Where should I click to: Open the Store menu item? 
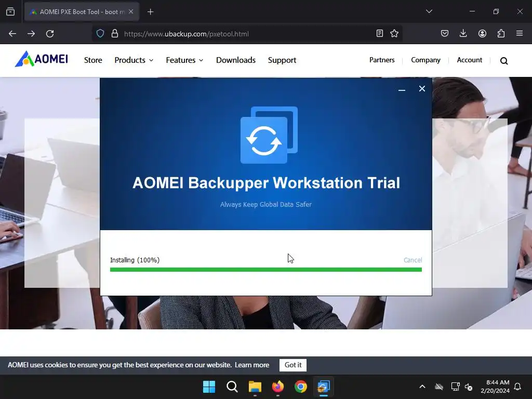coord(93,60)
